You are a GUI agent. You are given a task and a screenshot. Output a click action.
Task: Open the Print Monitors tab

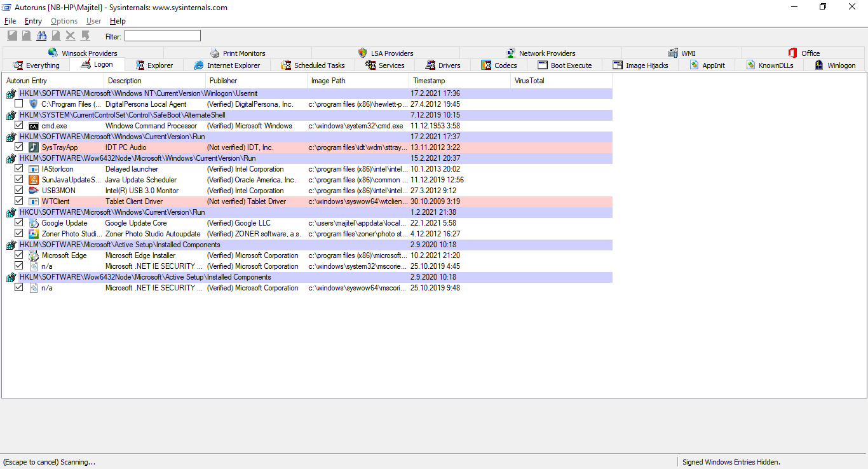click(x=238, y=53)
